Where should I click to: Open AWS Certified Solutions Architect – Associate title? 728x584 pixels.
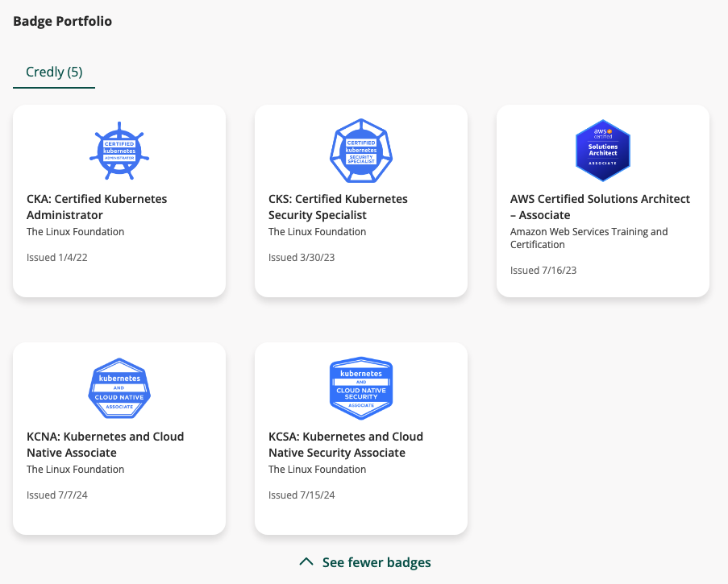click(x=600, y=207)
